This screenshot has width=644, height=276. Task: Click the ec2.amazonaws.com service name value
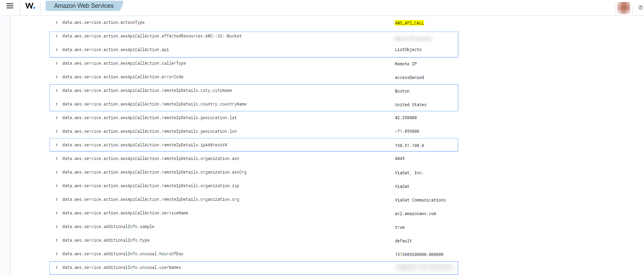(415, 214)
